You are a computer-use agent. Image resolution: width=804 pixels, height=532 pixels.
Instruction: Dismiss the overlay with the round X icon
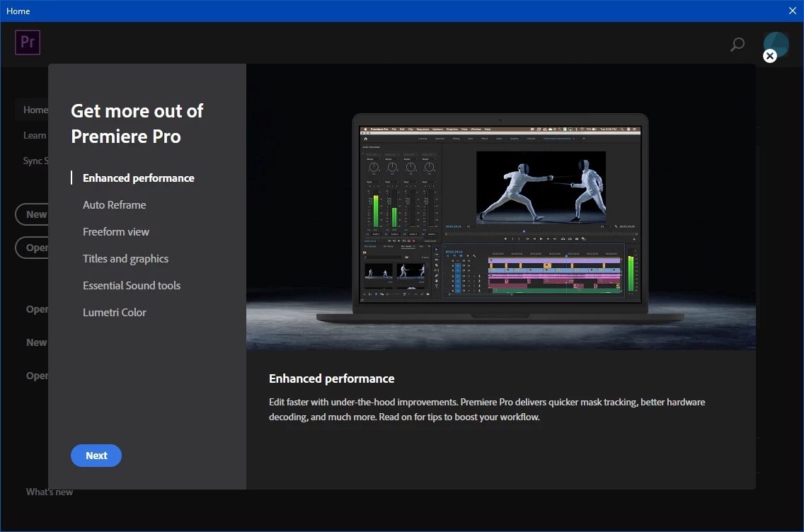pos(769,56)
